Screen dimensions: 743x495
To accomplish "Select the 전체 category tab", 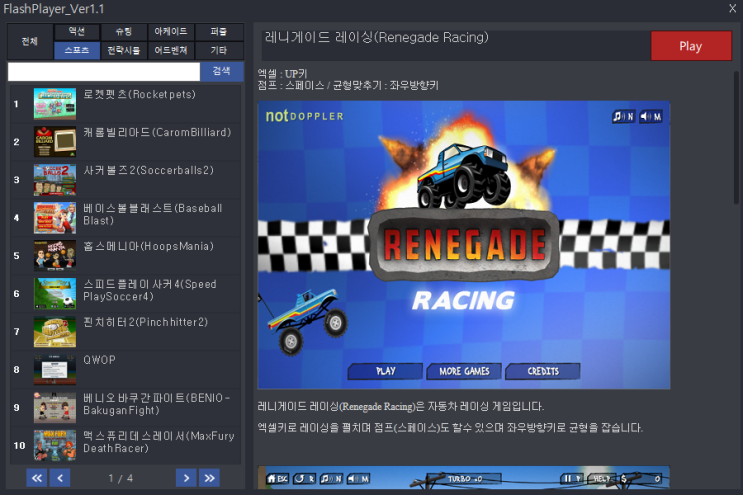I will coord(29,41).
